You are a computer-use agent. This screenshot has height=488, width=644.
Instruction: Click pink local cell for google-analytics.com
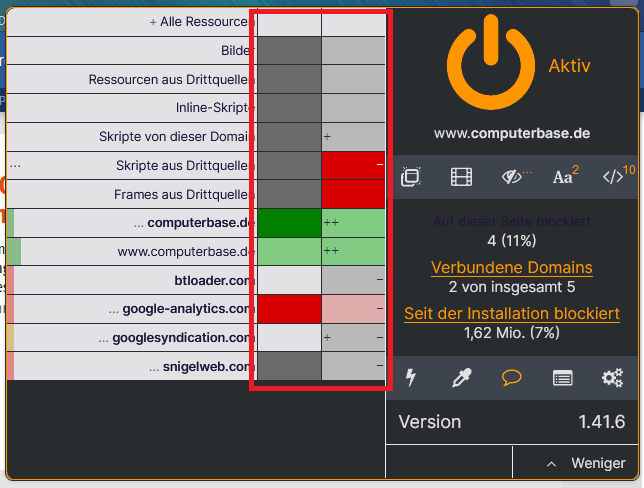point(353,308)
